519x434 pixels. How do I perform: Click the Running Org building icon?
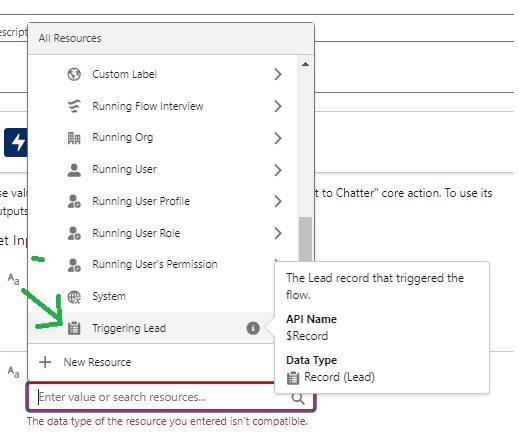pos(74,138)
